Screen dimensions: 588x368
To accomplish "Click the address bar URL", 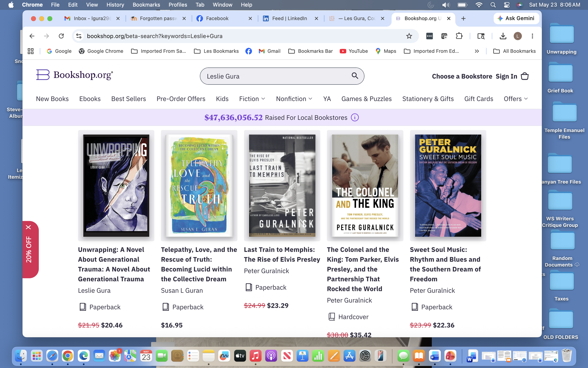I will coord(155,36).
